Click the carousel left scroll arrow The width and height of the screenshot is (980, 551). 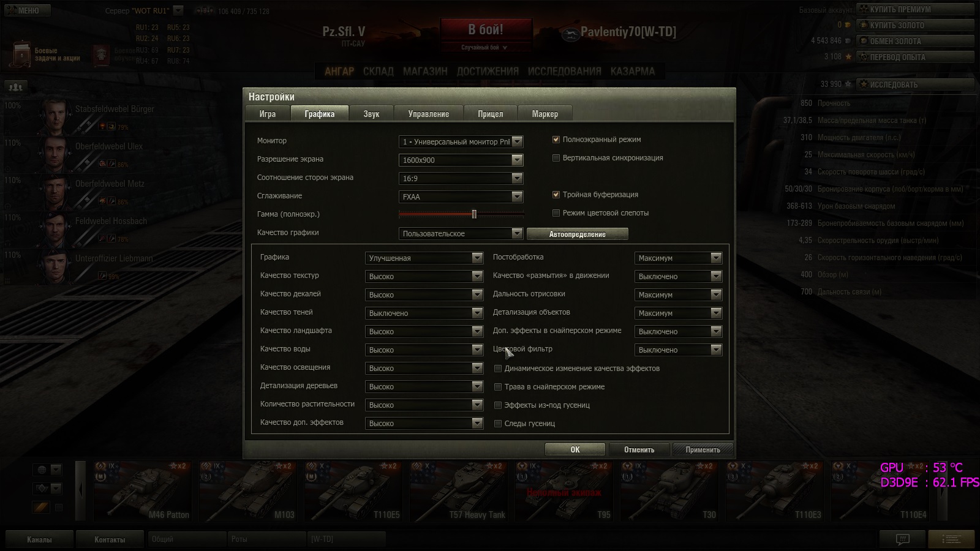pos(80,490)
